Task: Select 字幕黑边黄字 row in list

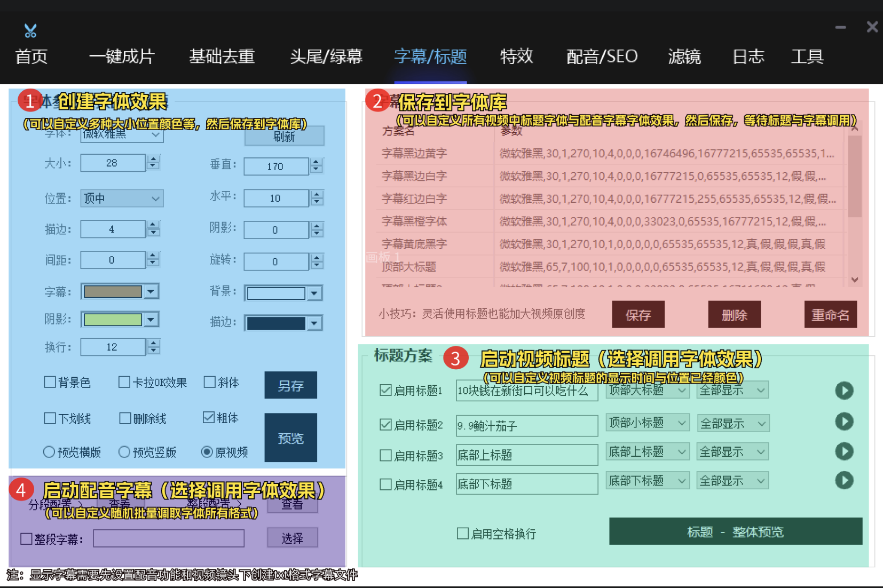Action: [609, 154]
